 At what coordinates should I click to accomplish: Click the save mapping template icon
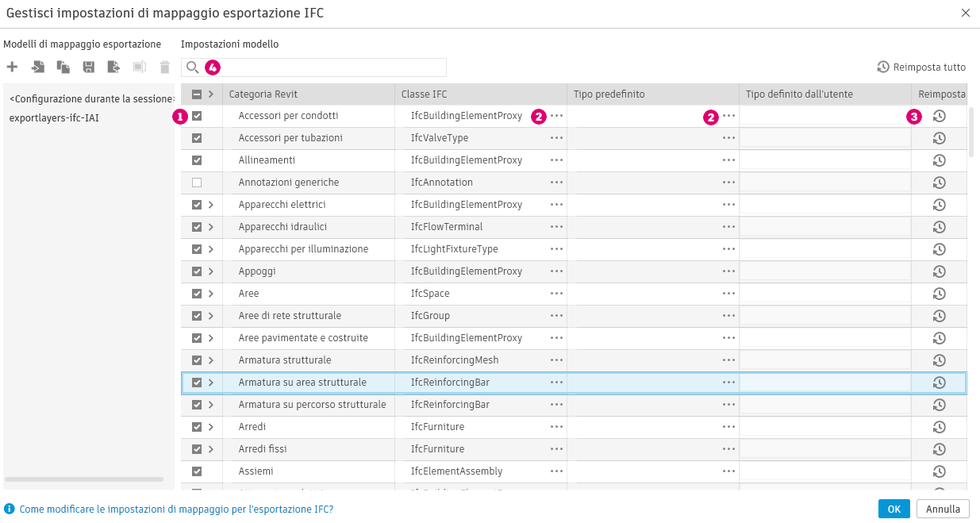click(x=89, y=67)
